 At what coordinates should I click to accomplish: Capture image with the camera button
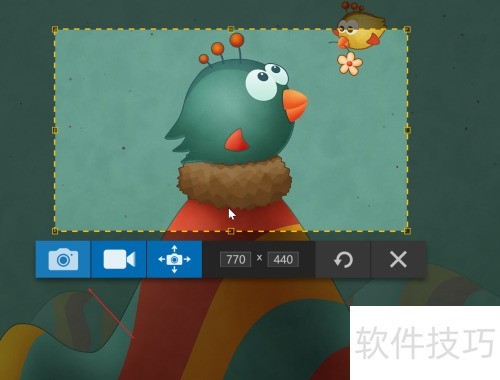[63, 259]
